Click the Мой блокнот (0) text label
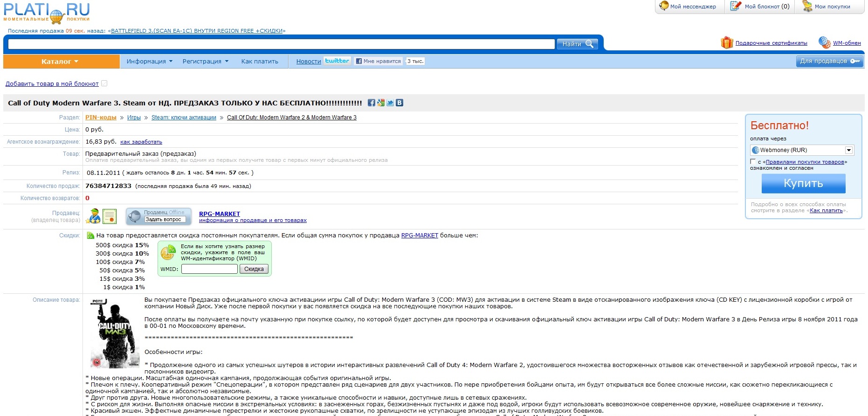The width and height of the screenshot is (868, 416). click(x=767, y=7)
